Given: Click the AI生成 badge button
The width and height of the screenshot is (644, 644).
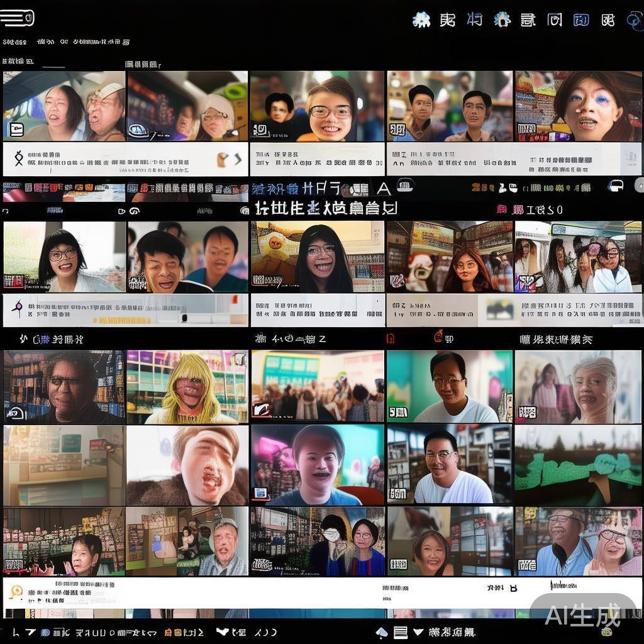Looking at the screenshot, I should pos(582,614).
